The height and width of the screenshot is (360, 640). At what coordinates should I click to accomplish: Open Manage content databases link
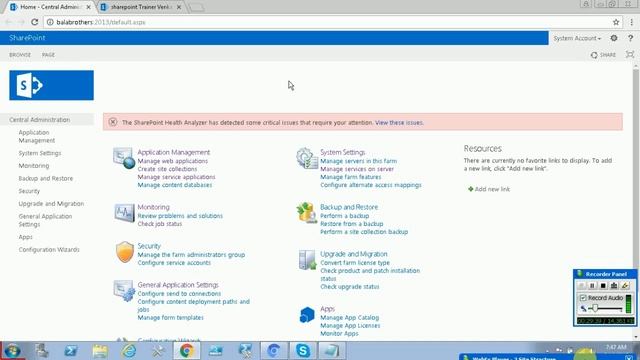pos(175,185)
